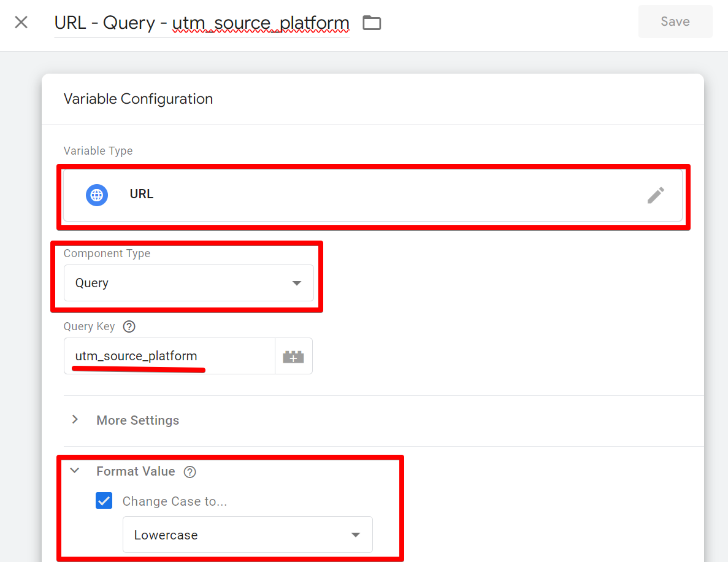Click the Lowercase dropdown arrow
Viewport: 728px width, 564px height.
click(x=355, y=535)
